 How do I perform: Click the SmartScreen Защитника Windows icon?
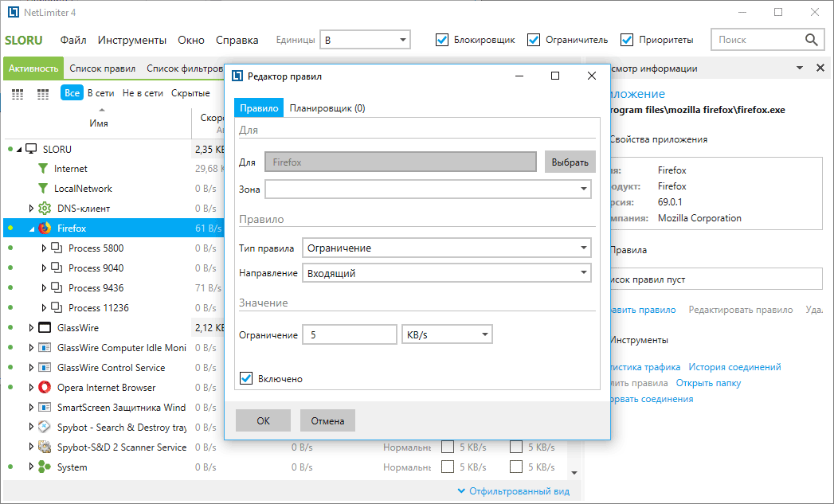point(45,407)
